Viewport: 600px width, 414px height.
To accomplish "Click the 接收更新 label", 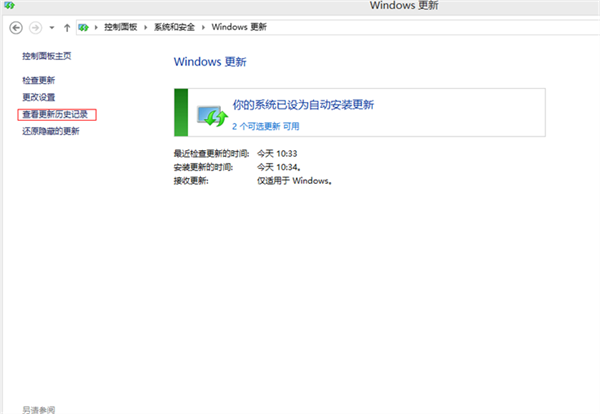I will click(191, 181).
